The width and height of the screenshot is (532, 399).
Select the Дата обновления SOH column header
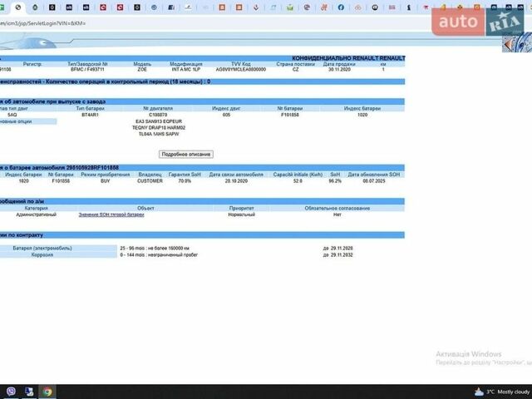pyautogui.click(x=374, y=175)
